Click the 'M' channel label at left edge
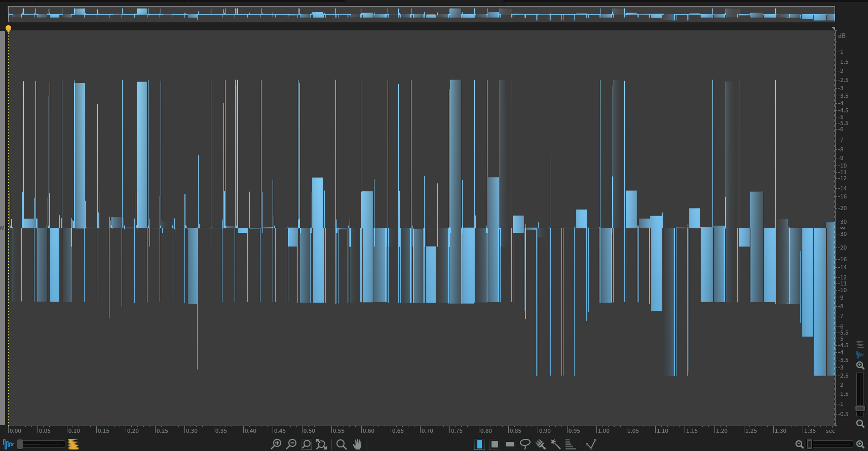Screen dimensions: 868x451 coord(2,228)
